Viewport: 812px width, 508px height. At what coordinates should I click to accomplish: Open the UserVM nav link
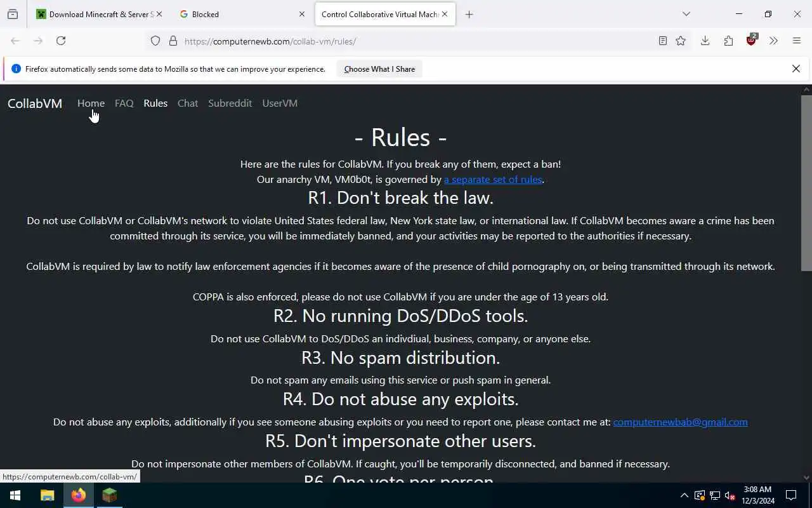pos(280,103)
